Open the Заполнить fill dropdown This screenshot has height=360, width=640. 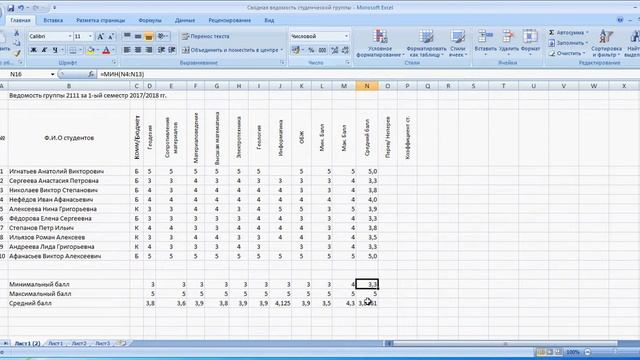tap(568, 43)
